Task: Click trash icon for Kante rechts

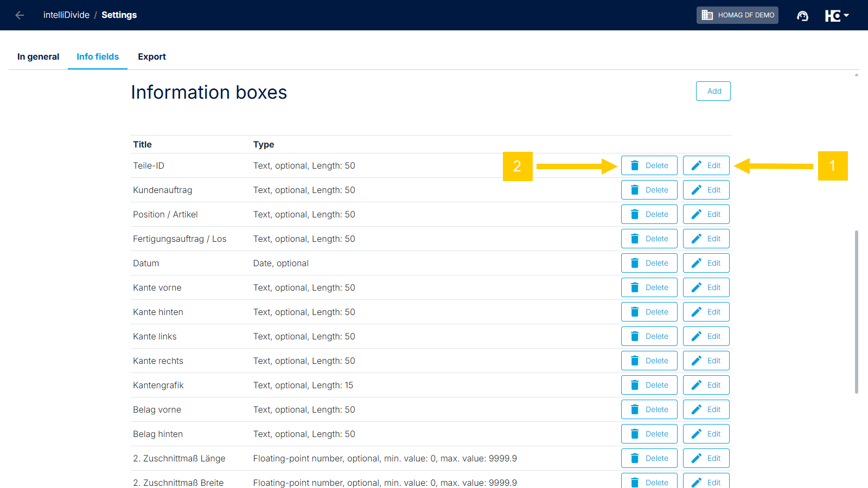Action: [x=635, y=361]
